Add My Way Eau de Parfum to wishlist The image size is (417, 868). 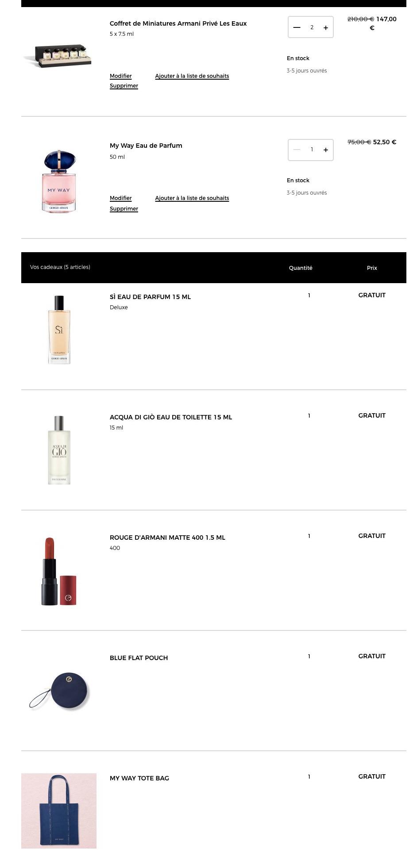pyautogui.click(x=192, y=198)
